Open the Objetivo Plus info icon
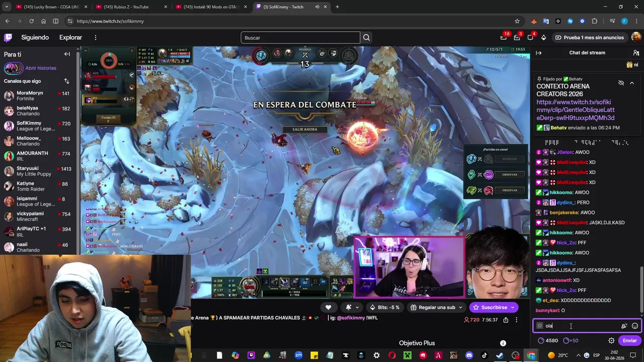This screenshot has height=362, width=644. click(503, 343)
